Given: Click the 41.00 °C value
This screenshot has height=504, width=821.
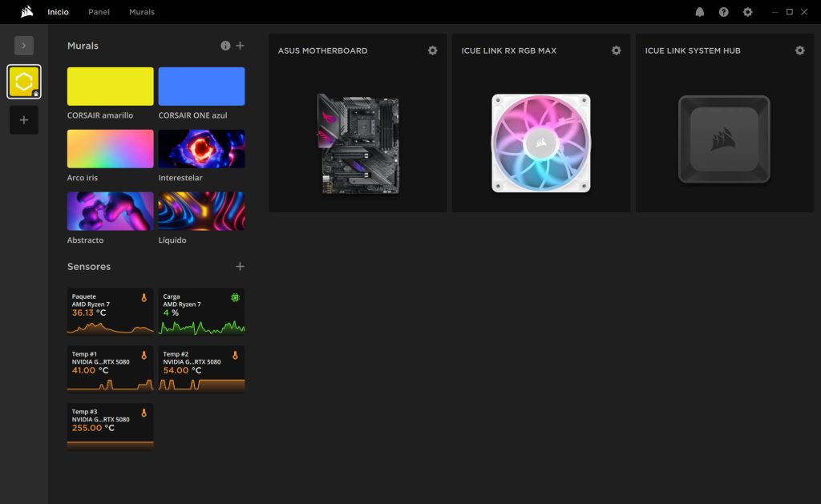Looking at the screenshot, I should [90, 370].
